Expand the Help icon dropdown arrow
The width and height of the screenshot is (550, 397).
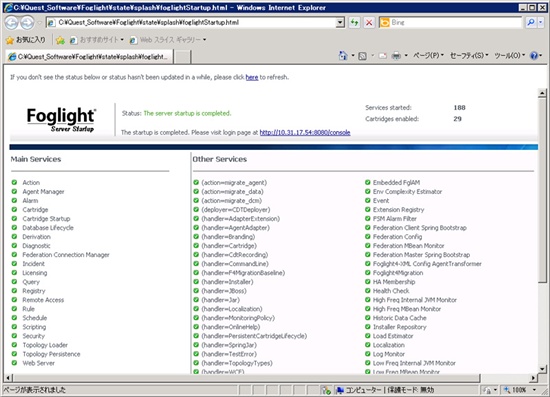coord(541,56)
